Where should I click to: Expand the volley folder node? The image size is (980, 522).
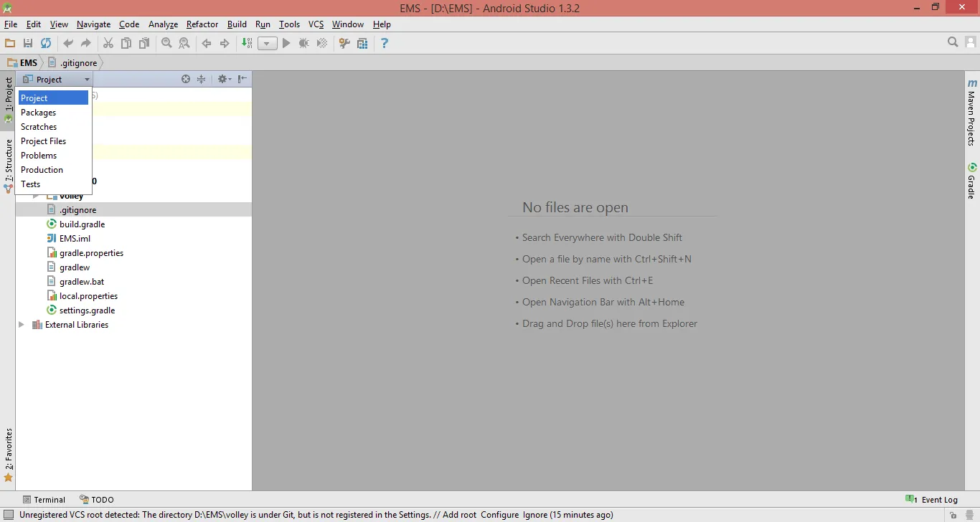[36, 196]
